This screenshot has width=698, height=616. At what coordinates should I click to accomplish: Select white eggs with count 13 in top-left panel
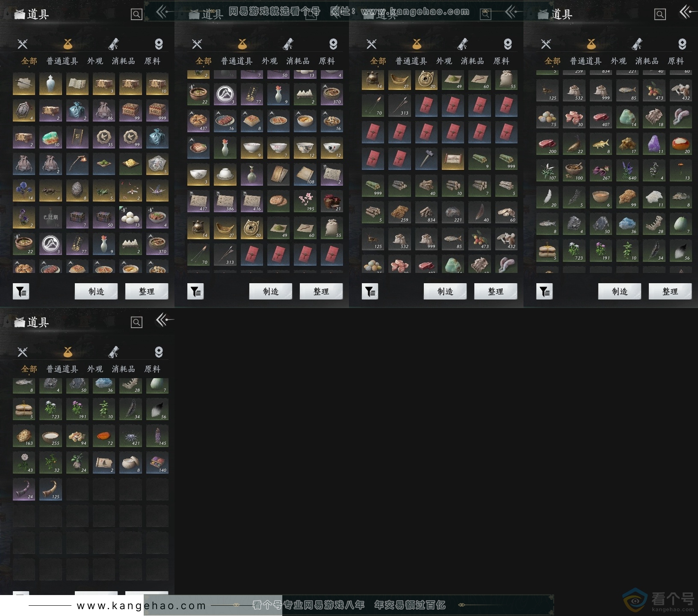coord(130,217)
